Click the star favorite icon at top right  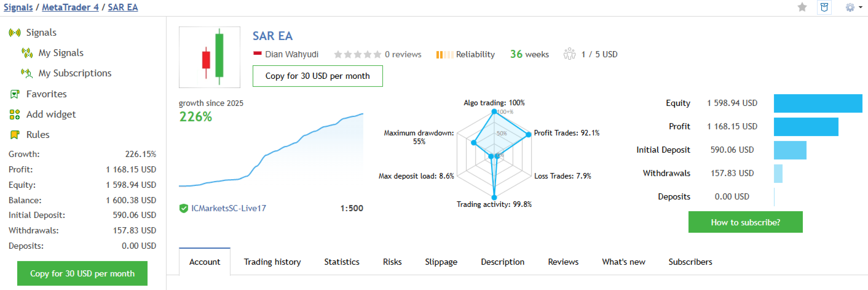click(802, 7)
